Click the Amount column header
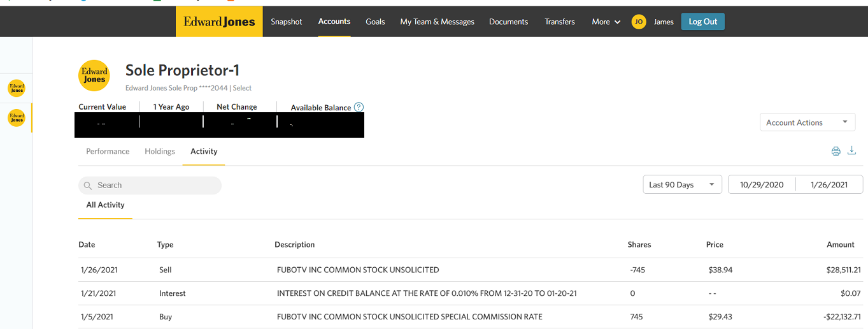Image resolution: width=868 pixels, height=329 pixels. pyautogui.click(x=841, y=245)
